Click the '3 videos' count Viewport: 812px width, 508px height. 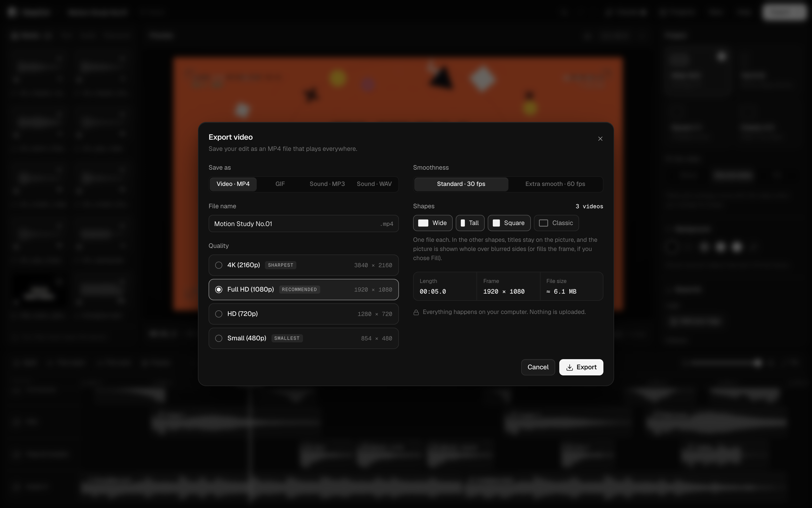[589, 206]
